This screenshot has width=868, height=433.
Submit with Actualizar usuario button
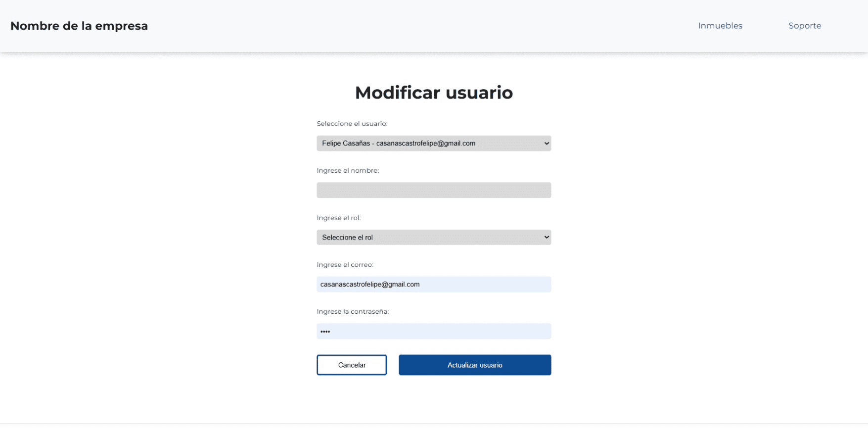point(475,365)
